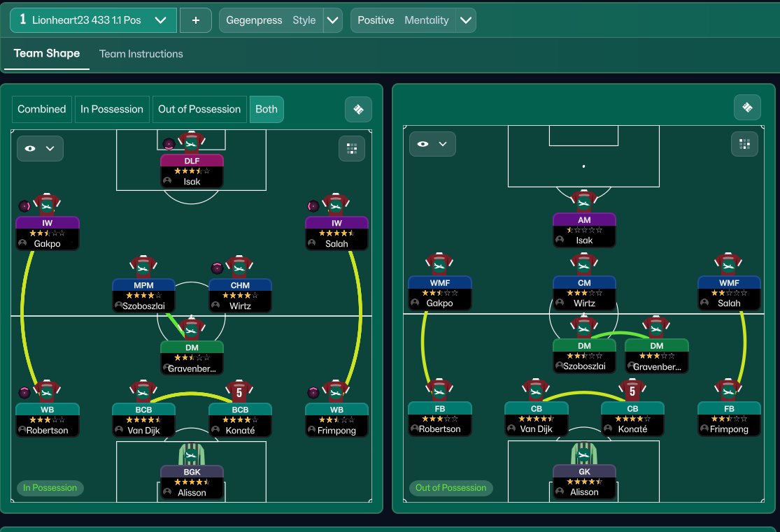780x532 pixels.
Task: Click the DM role label for Gravenberch in possession
Action: 192,347
